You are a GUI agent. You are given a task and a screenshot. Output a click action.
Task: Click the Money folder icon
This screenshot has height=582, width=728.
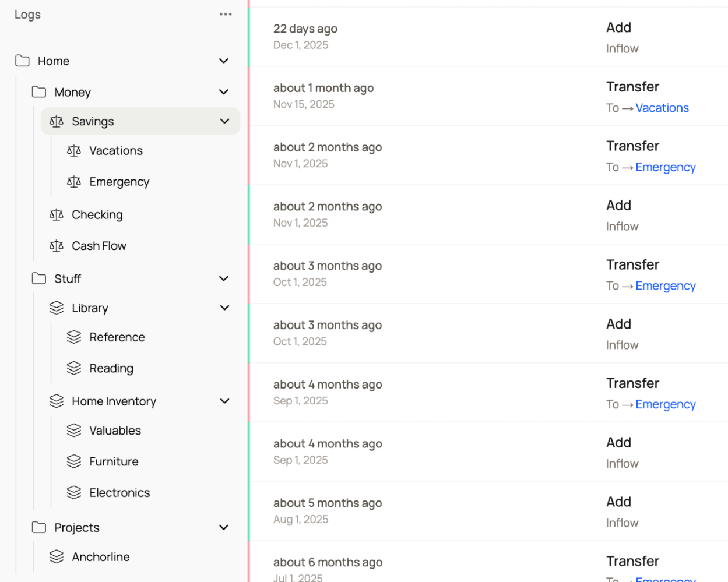coord(39,92)
